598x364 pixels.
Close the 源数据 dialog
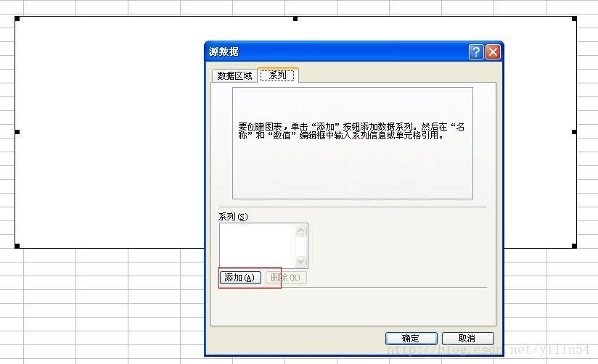(493, 51)
